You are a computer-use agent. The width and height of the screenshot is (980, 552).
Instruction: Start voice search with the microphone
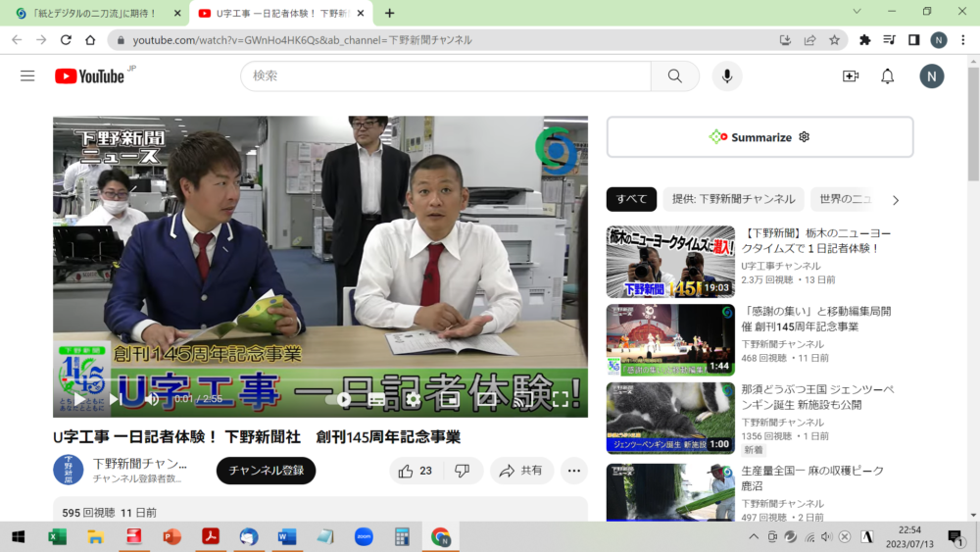tap(726, 76)
